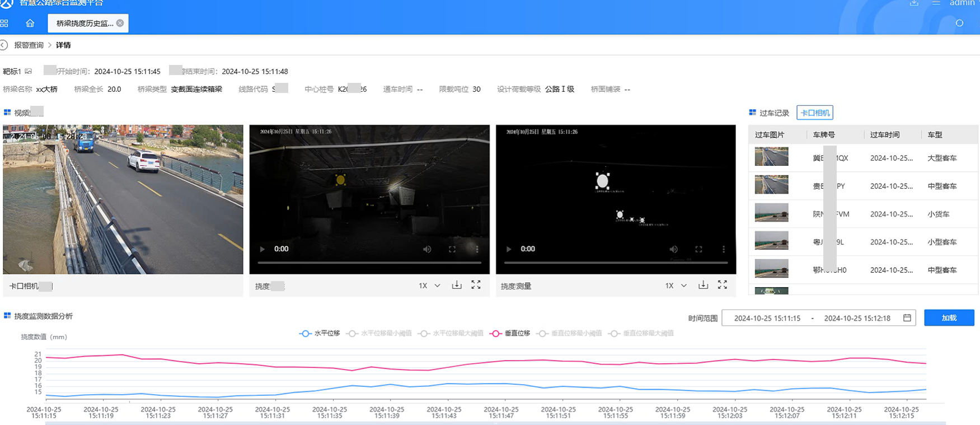Open more options on 挠度测量 video player
The width and height of the screenshot is (980, 425).
[x=723, y=249]
